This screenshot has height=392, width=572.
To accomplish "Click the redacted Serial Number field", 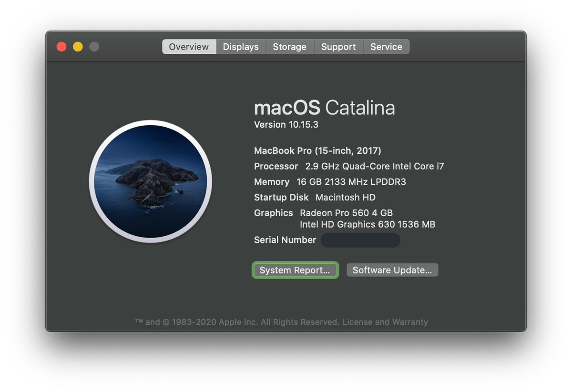I will (x=360, y=240).
